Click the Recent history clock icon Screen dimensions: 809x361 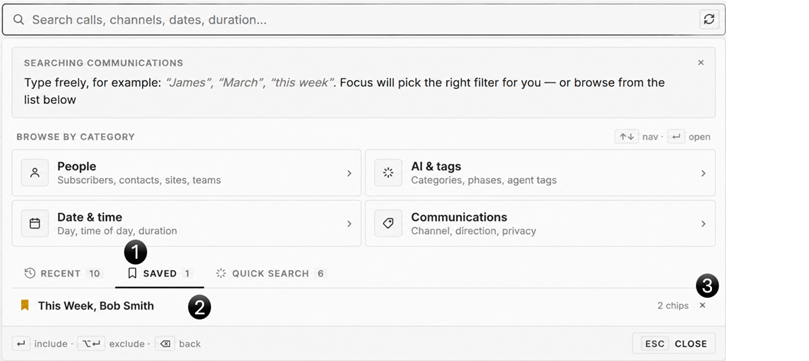30,273
